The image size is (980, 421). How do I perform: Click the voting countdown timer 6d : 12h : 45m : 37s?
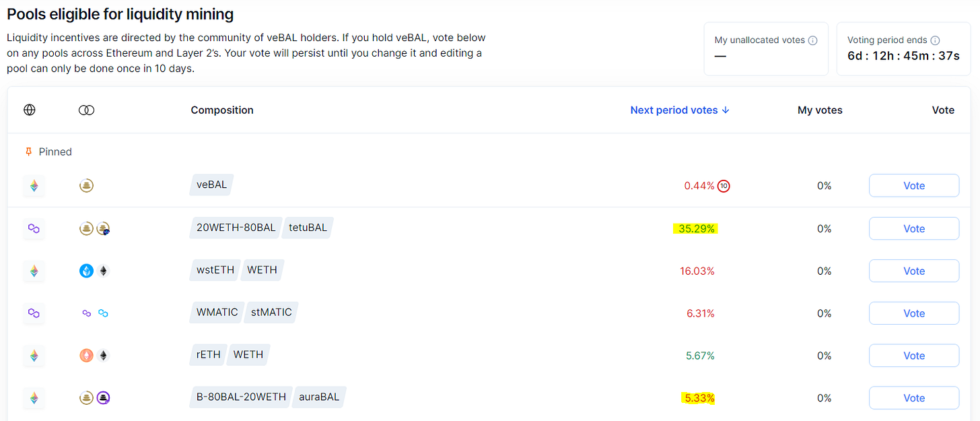903,56
